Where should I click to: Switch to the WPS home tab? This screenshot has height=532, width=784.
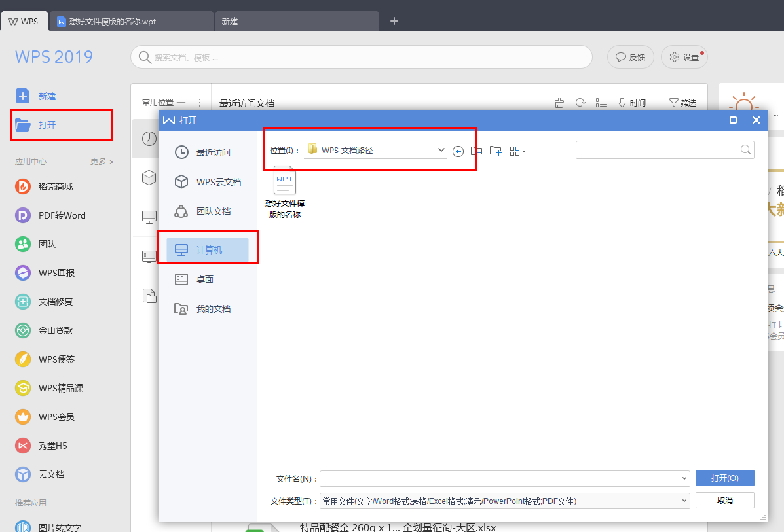click(x=24, y=22)
